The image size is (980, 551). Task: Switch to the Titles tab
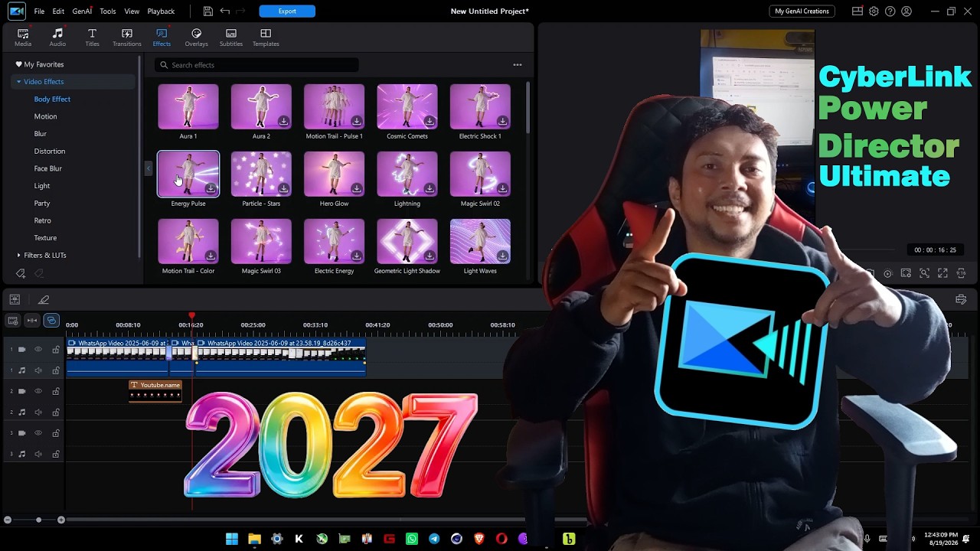point(92,37)
